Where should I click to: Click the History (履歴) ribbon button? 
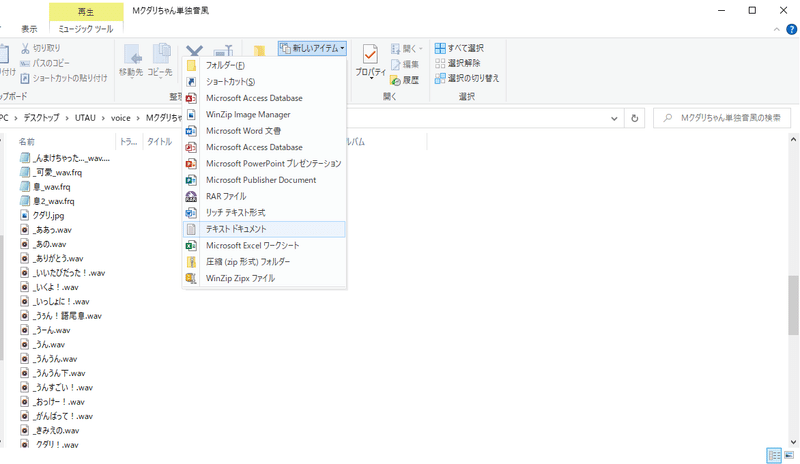click(405, 80)
